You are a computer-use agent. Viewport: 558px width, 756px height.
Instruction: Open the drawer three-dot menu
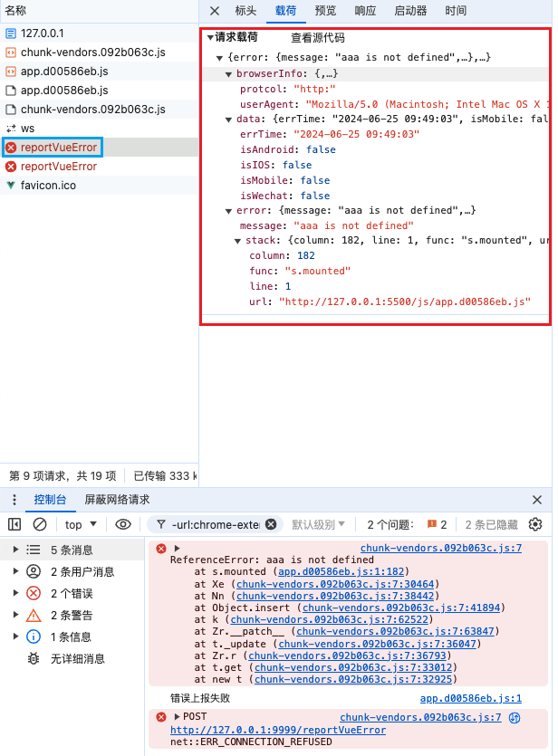14,500
